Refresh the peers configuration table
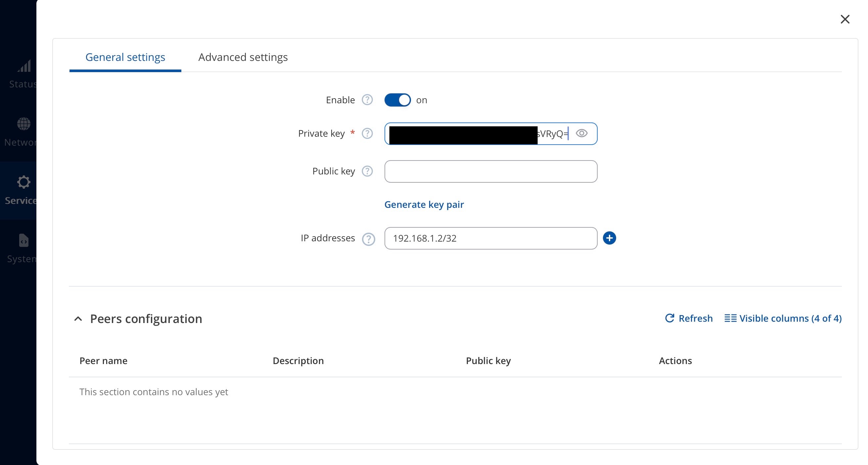The image size is (868, 465). pyautogui.click(x=689, y=318)
